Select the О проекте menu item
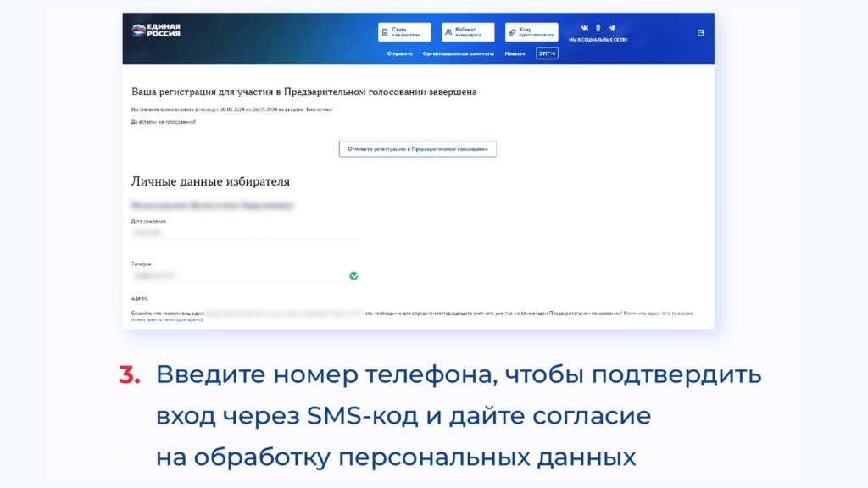The height and width of the screenshot is (488, 868). point(399,53)
